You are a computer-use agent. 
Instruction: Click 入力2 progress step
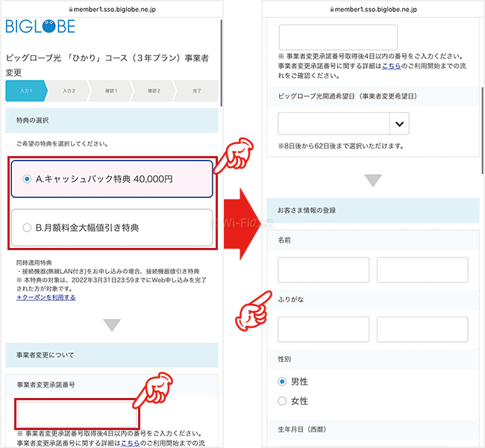click(69, 90)
